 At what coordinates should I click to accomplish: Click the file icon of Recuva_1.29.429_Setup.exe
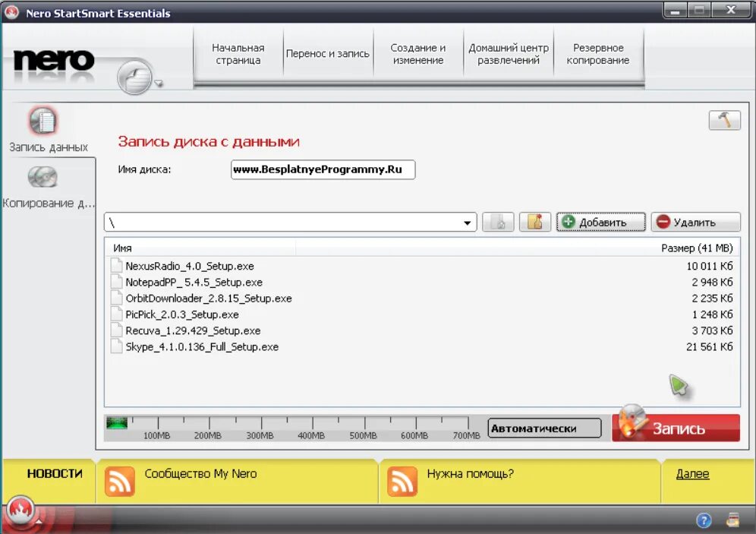(x=116, y=330)
